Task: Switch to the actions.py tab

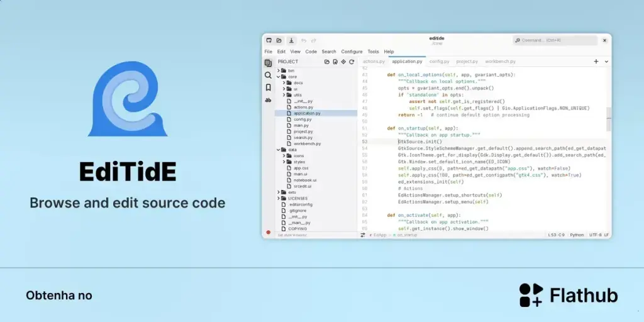Action: click(x=374, y=62)
